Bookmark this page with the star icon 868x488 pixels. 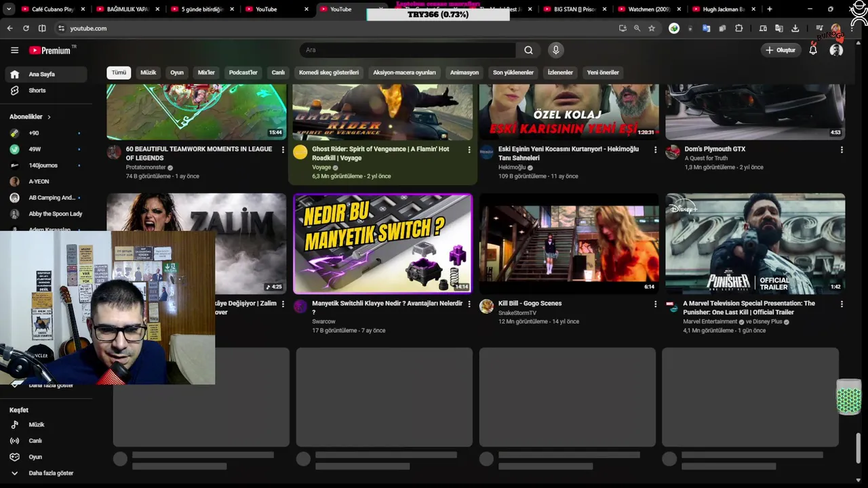652,28
